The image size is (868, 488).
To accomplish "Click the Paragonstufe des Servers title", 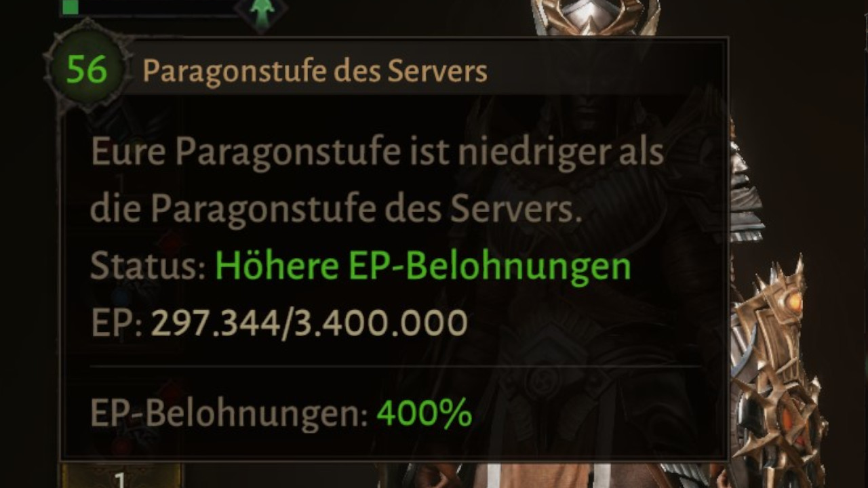I will click(315, 71).
